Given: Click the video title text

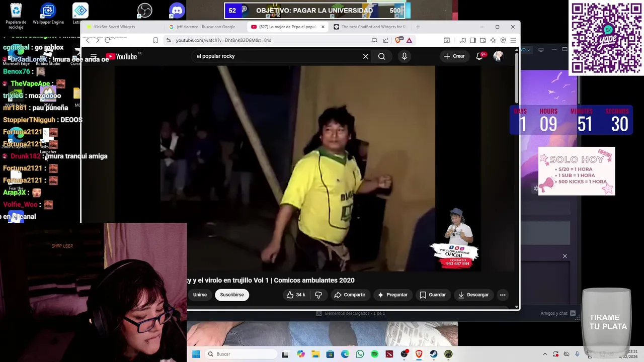Looking at the screenshot, I should (x=271, y=281).
